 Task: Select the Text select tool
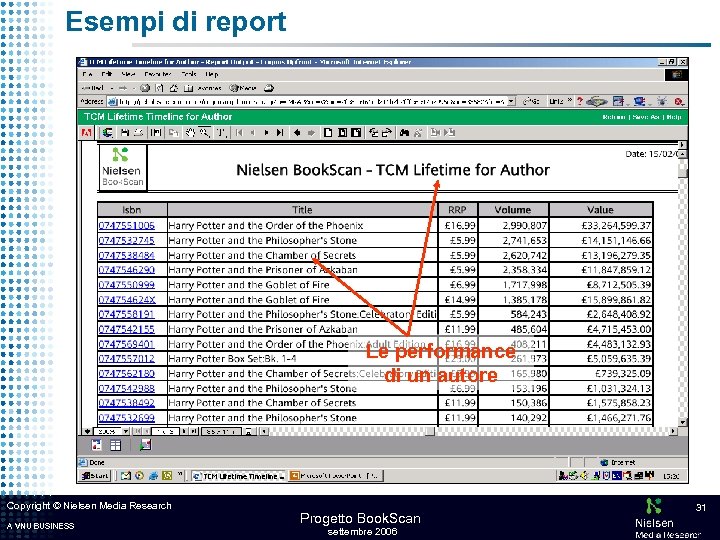(x=222, y=133)
